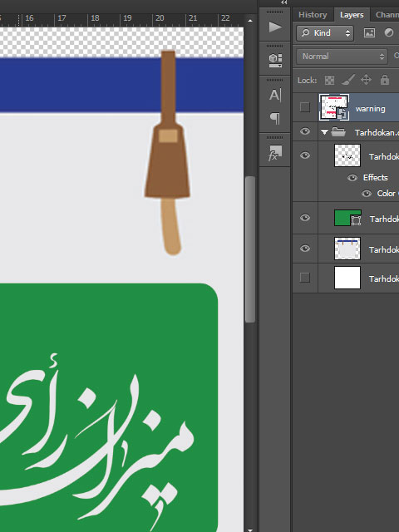This screenshot has width=399, height=532.
Task: Click the vertical canvas scrollbar thumb
Action: point(250,249)
